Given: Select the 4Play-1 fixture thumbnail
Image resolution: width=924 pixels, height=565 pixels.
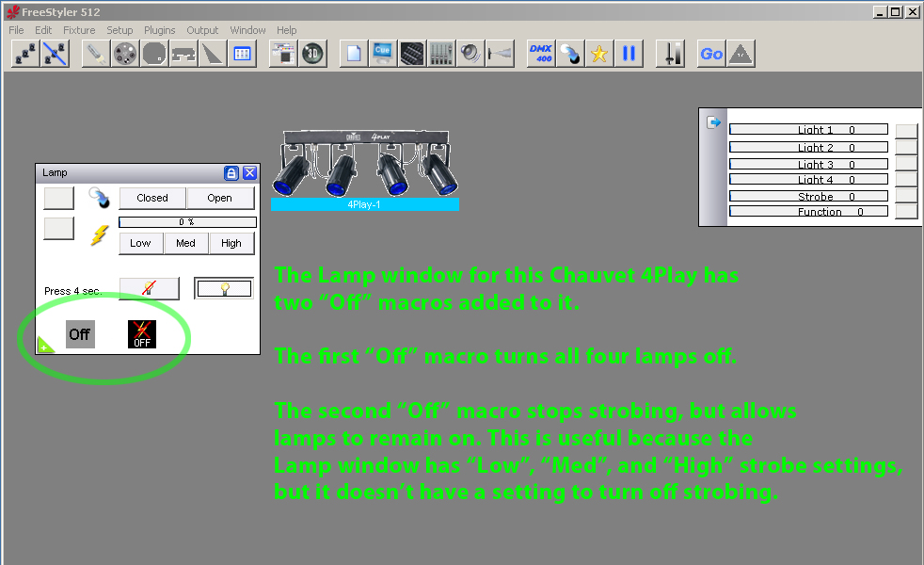Looking at the screenshot, I should (x=365, y=169).
